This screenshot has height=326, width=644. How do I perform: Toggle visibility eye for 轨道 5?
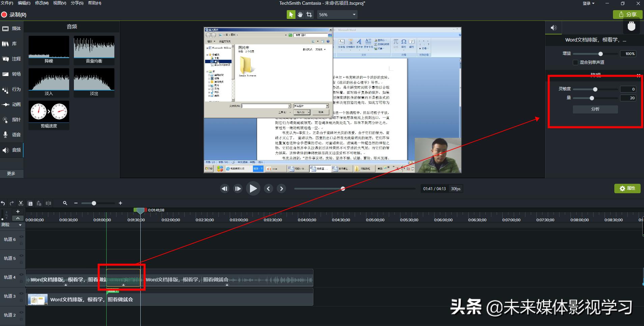21,255
